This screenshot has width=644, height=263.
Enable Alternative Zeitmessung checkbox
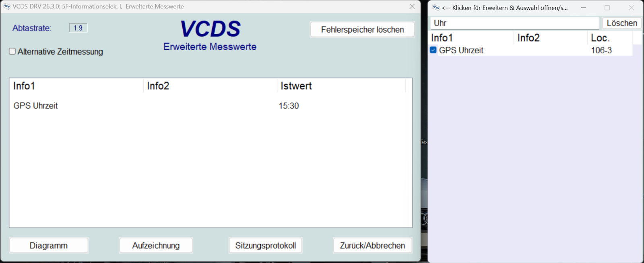(x=12, y=51)
